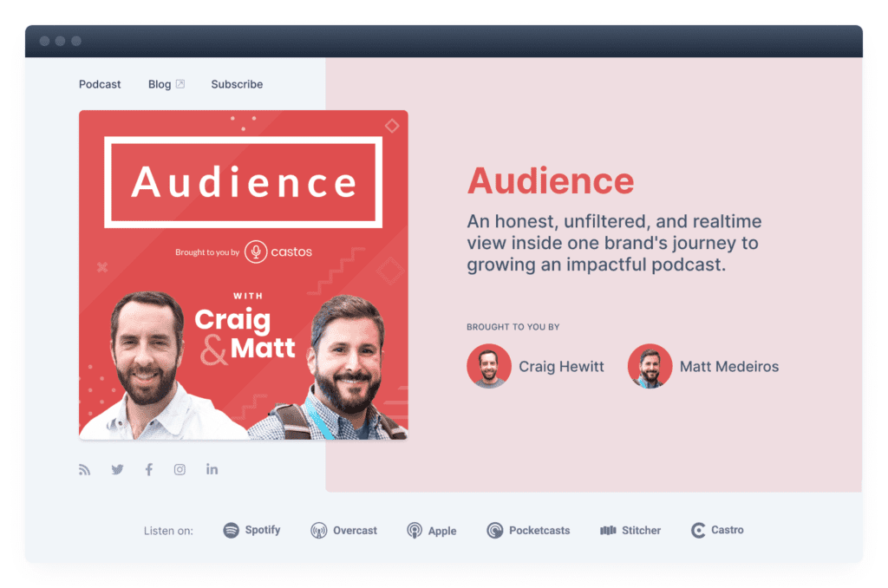Select Subscribe in the navigation
The image size is (888, 588).
click(237, 84)
